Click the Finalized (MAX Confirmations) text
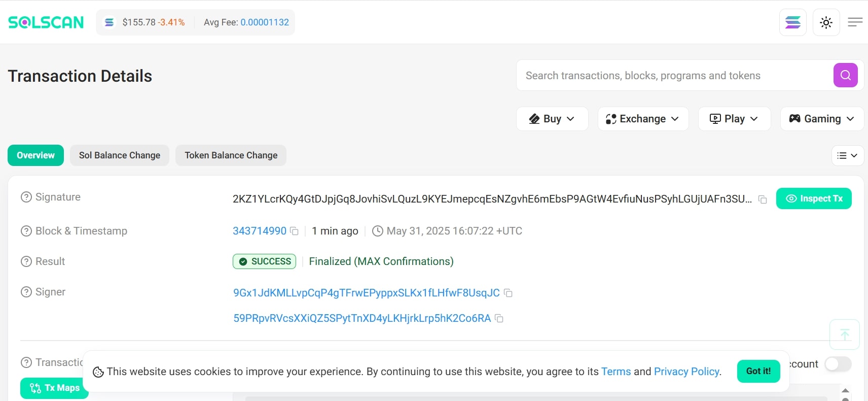The image size is (868, 401). click(381, 261)
